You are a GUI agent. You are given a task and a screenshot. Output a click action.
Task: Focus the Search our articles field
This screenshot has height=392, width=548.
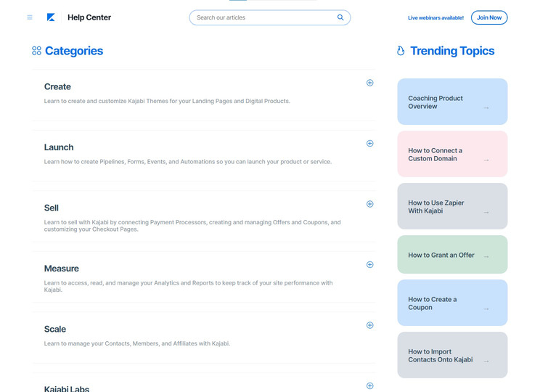pos(270,17)
